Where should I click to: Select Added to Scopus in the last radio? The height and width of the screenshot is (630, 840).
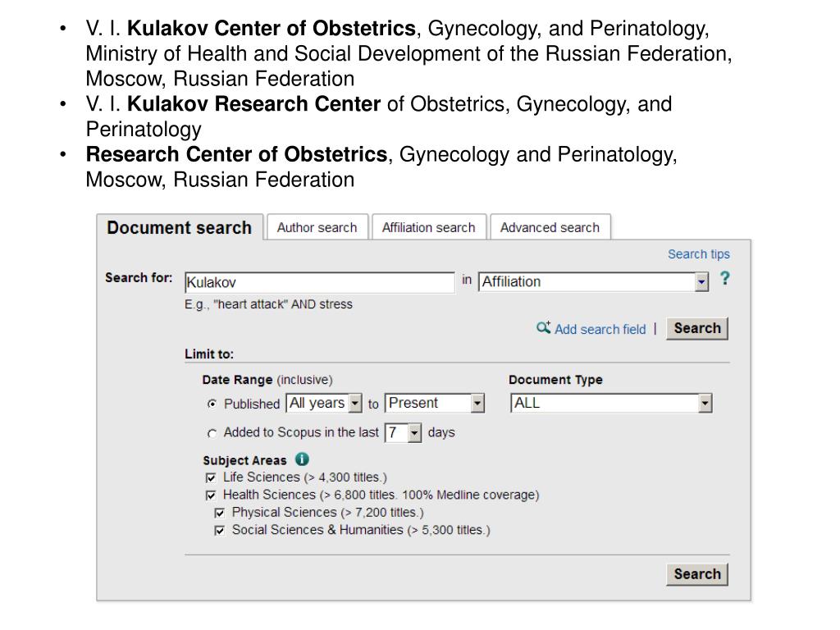[x=212, y=433]
